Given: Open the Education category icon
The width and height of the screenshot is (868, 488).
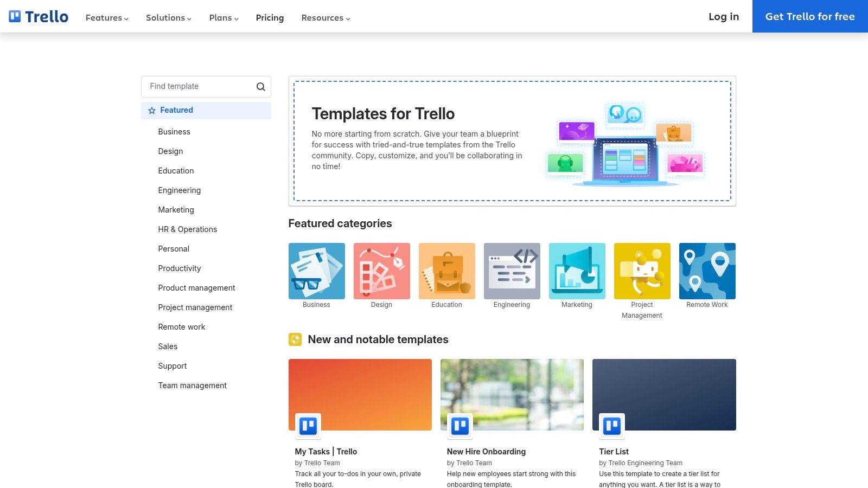Looking at the screenshot, I should pos(447,271).
